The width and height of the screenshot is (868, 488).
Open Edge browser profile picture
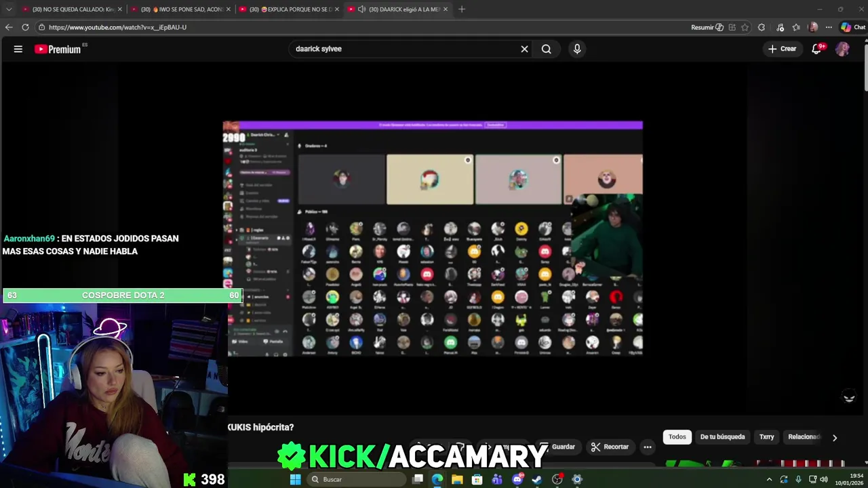pyautogui.click(x=813, y=27)
